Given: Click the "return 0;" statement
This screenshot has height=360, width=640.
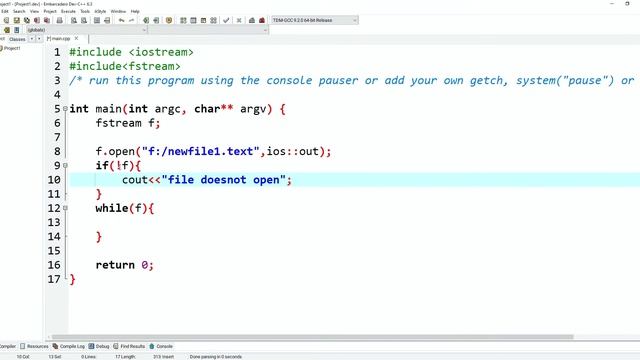Looking at the screenshot, I should (124, 265).
